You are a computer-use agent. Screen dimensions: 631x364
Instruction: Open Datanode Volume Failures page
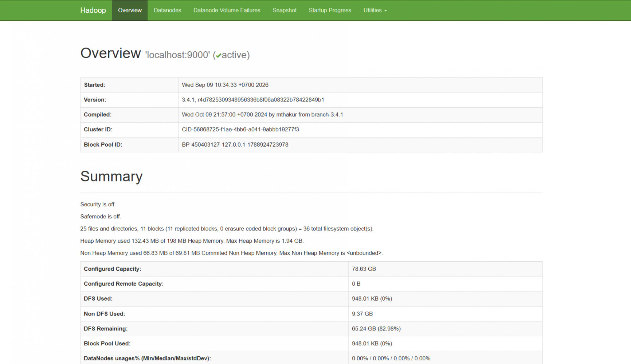coord(227,10)
